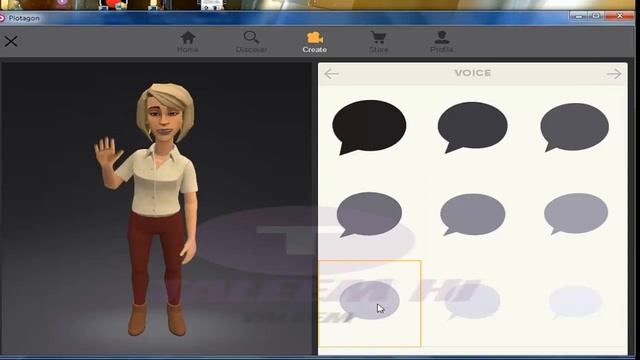Select the highlighted bottom-left voice bubble
The height and width of the screenshot is (360, 640).
click(x=369, y=303)
